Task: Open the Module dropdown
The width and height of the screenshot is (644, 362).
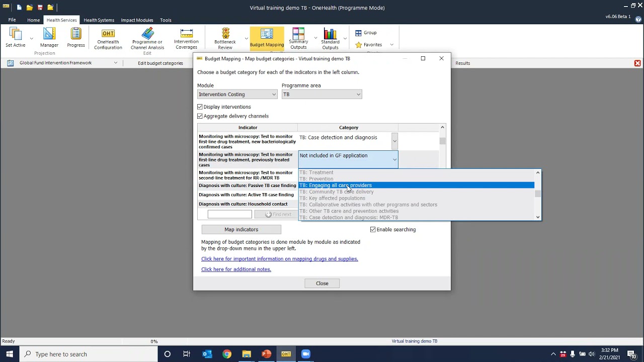Action: [237, 95]
